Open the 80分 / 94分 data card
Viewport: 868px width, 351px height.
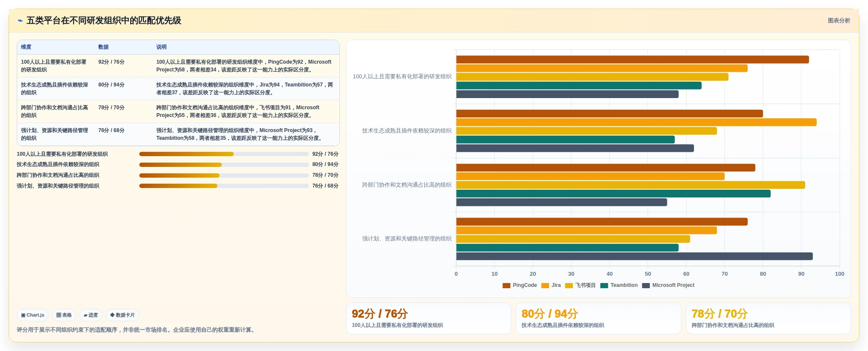[599, 318]
